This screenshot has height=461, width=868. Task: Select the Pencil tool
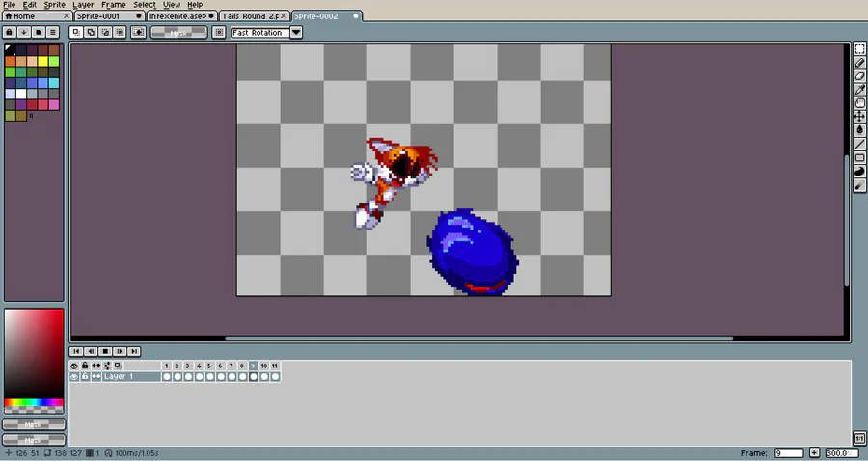point(859,63)
